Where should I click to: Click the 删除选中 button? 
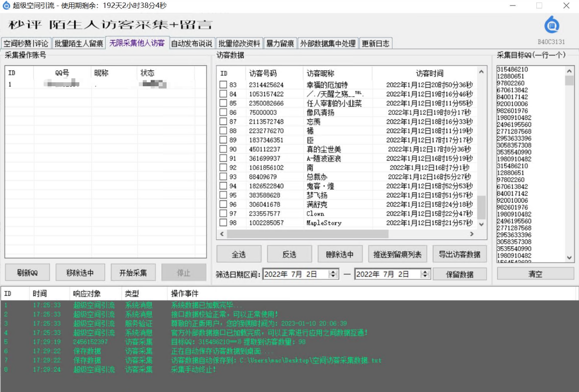[340, 254]
